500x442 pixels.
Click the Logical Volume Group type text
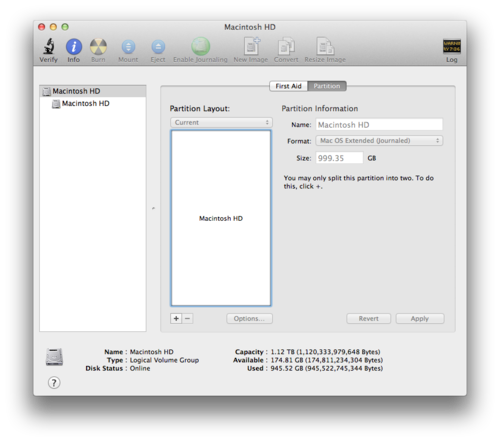coord(164,360)
